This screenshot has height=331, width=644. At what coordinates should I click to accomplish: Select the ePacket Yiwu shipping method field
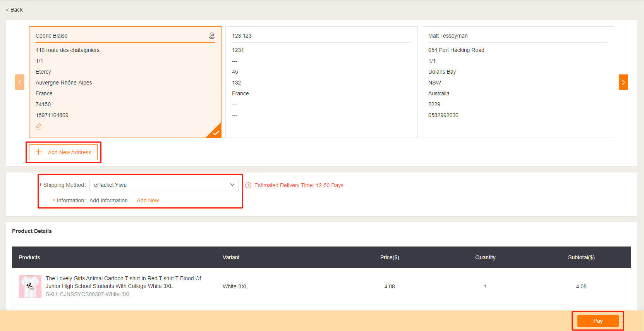[x=159, y=185]
